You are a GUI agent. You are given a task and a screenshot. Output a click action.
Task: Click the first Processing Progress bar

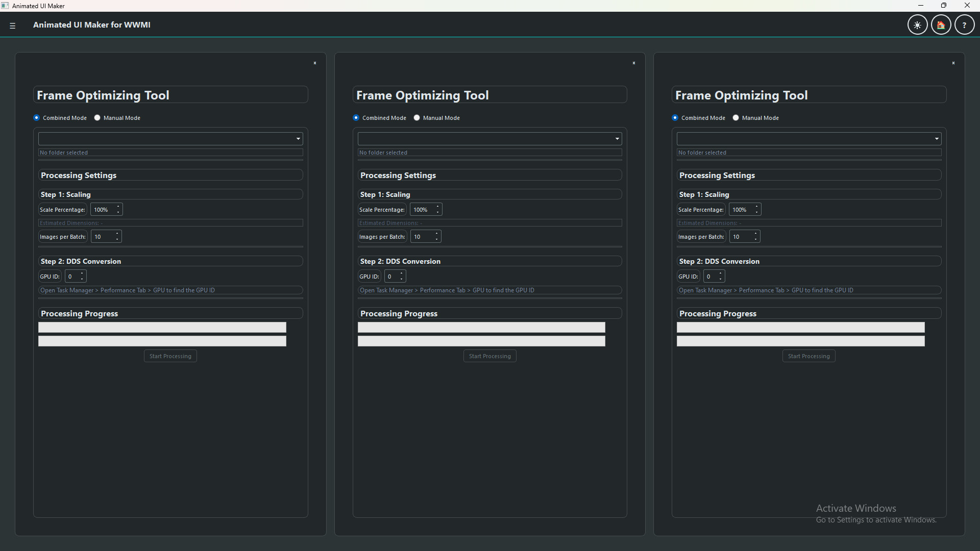pyautogui.click(x=162, y=327)
